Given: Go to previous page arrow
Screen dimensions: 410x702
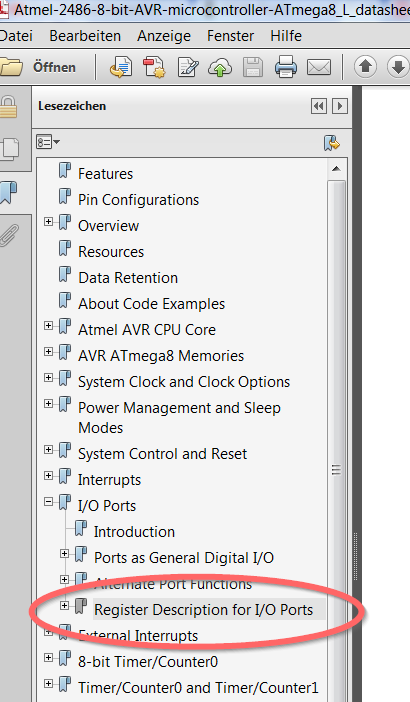Looking at the screenshot, I should (x=365, y=67).
